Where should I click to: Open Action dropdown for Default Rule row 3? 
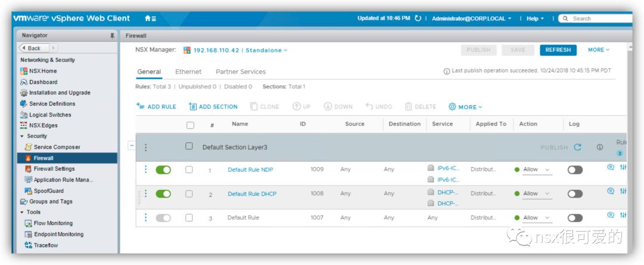click(537, 218)
